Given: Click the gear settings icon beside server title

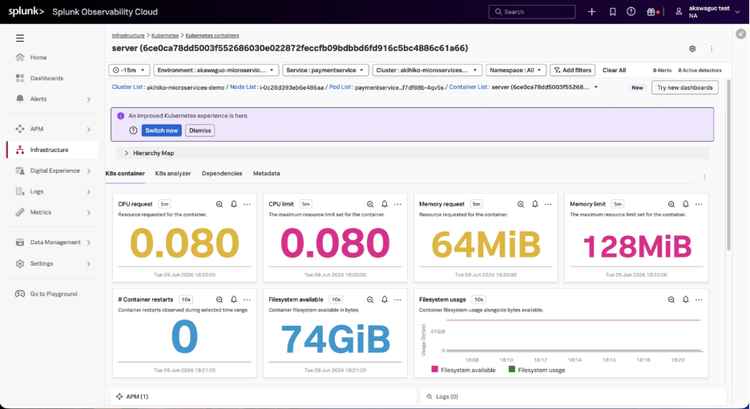Looking at the screenshot, I should [692, 48].
